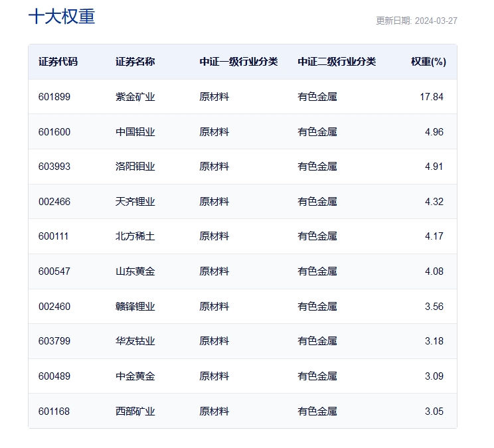
Task: Click the 证券名称 column header
Action: tap(135, 62)
